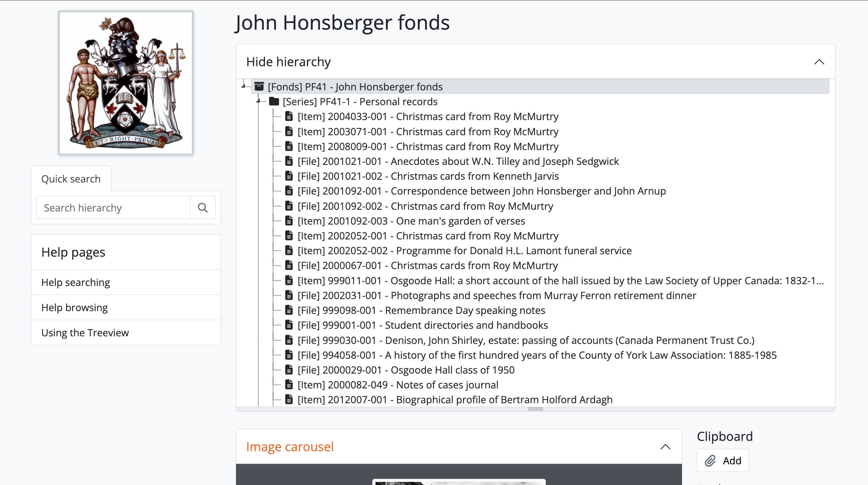The width and height of the screenshot is (868, 485).
Task: Select Anecdotes about W.N. Tilley and Joseph Sedgwick
Action: click(x=504, y=161)
